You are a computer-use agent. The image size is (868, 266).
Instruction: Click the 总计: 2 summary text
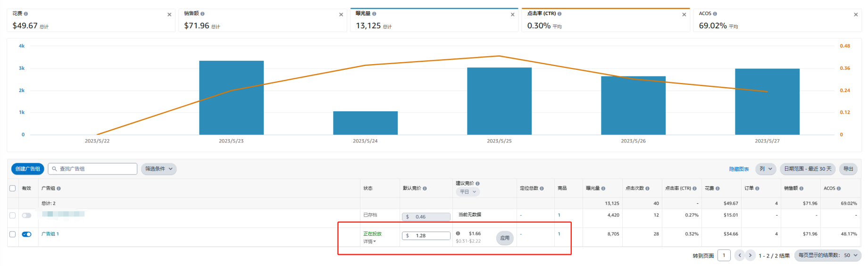[49, 203]
